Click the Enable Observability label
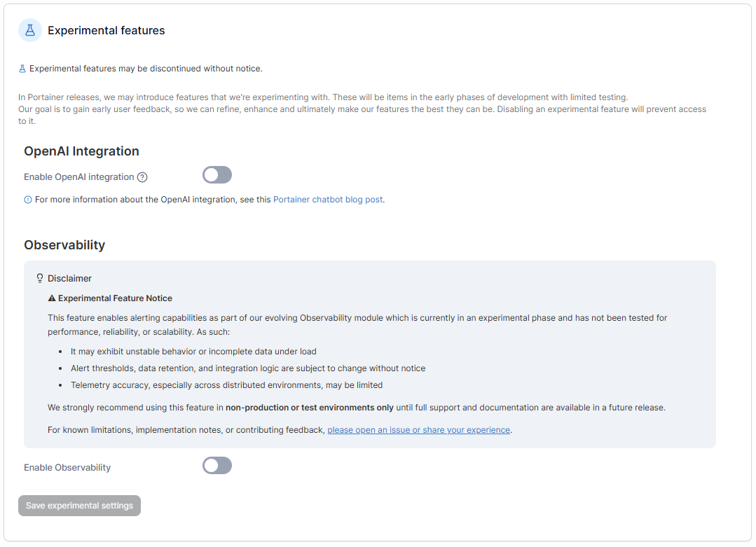Viewport: 756px width, 547px height. coord(67,467)
